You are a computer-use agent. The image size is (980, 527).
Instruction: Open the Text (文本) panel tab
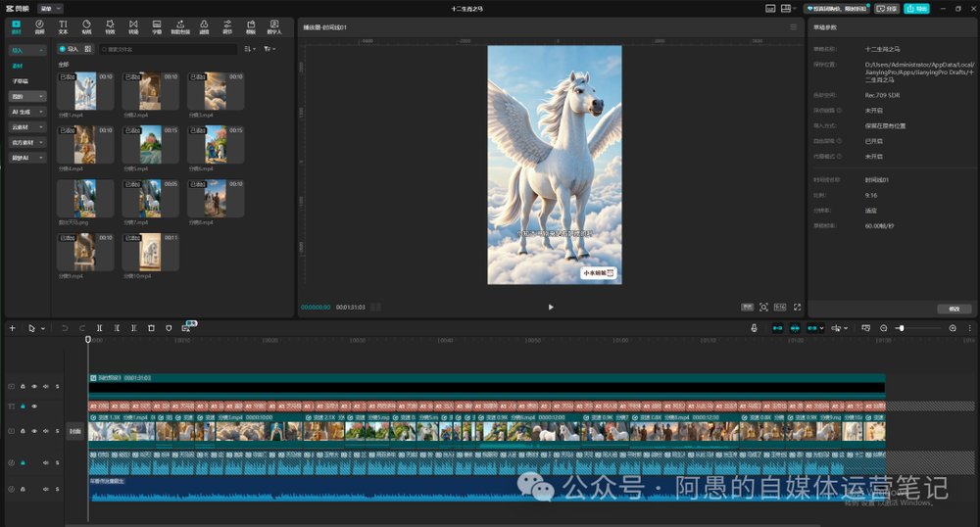point(63,26)
